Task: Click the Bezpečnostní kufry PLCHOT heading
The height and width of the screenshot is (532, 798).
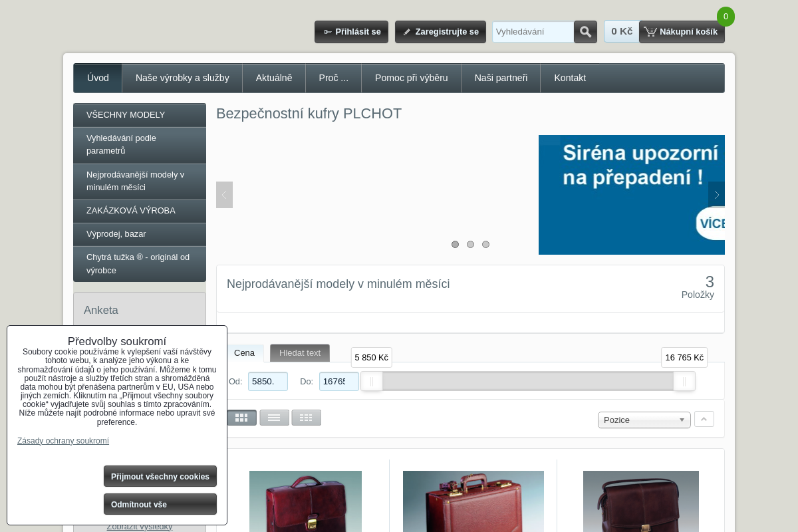Action: [x=309, y=114]
